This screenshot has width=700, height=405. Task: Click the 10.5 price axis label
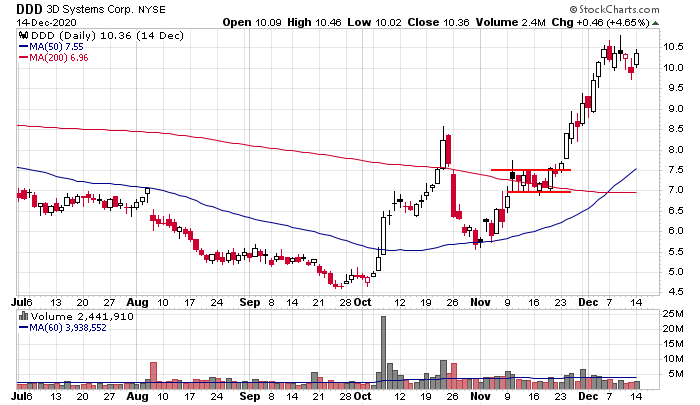tap(673, 47)
